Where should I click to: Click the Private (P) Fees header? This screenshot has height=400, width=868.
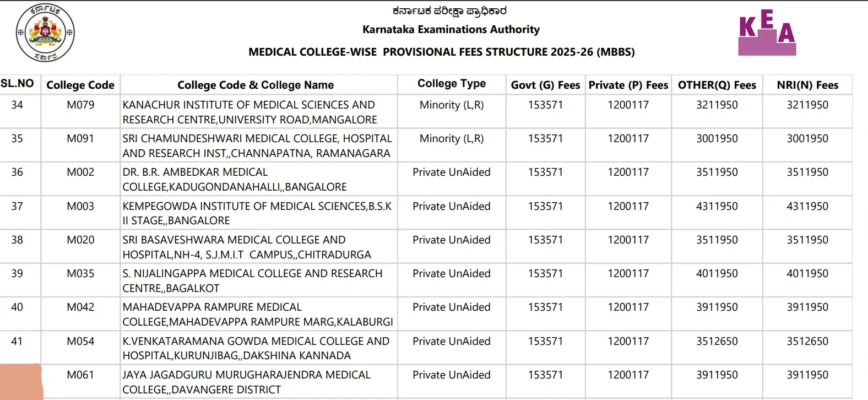pyautogui.click(x=628, y=85)
